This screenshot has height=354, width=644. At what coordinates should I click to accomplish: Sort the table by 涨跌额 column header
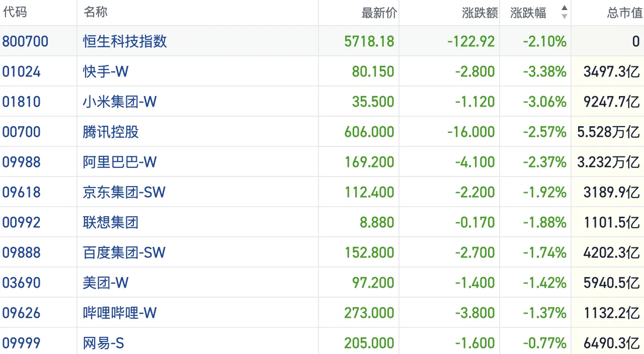[x=479, y=13]
